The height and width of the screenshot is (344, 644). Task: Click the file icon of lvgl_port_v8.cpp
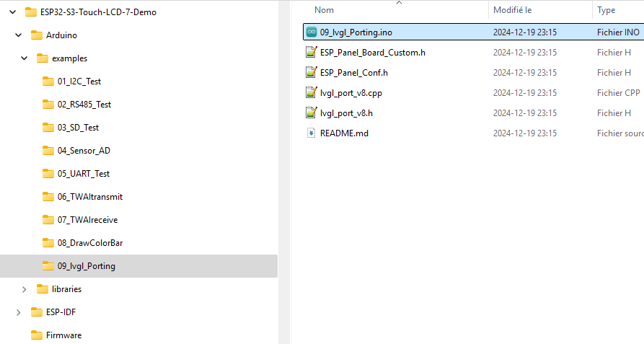point(312,92)
